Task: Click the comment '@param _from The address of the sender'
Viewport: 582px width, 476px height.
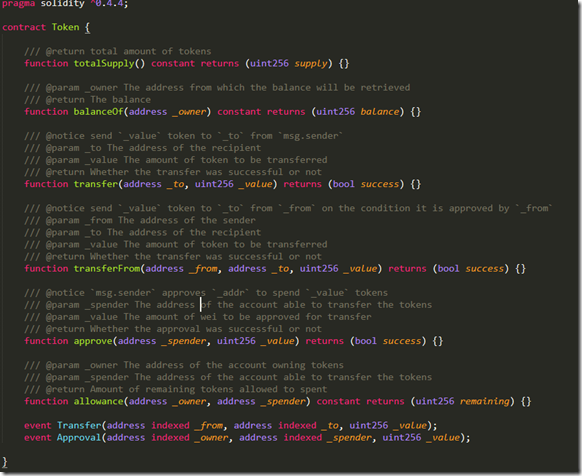Action: [150, 220]
